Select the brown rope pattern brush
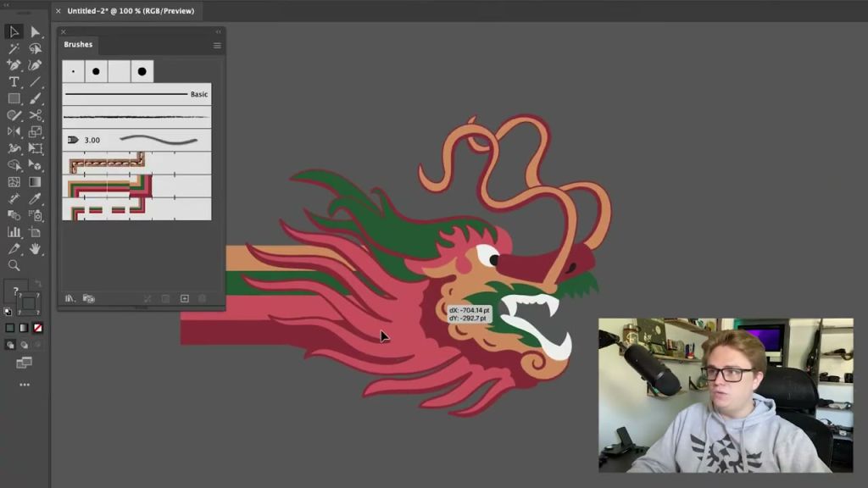868x488 pixels. 136,164
